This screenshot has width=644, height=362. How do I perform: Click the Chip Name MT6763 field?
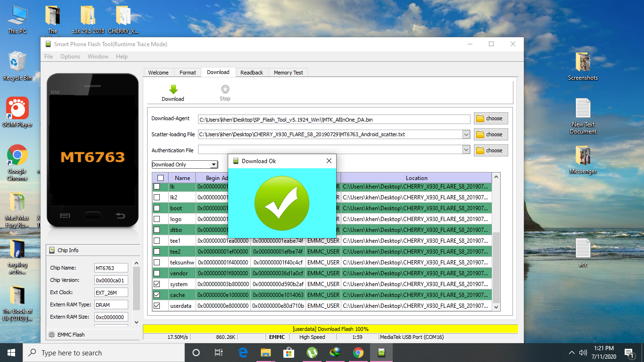pos(111,268)
